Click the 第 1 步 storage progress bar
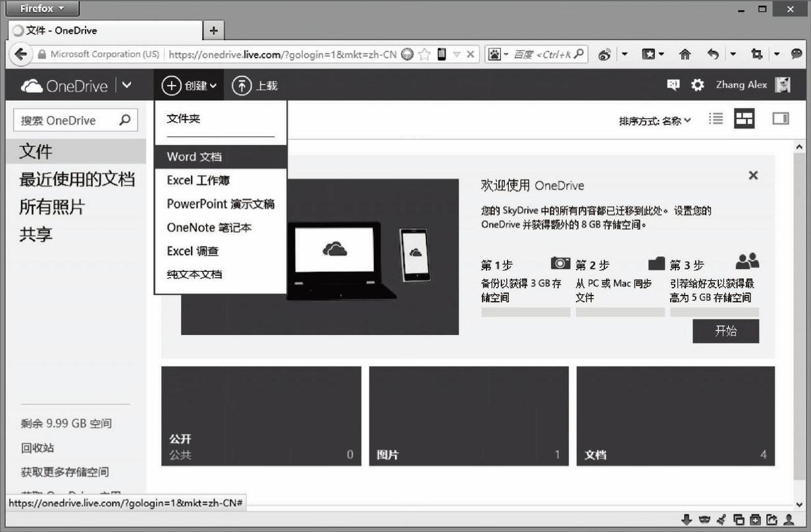This screenshot has width=811, height=532. [x=526, y=312]
